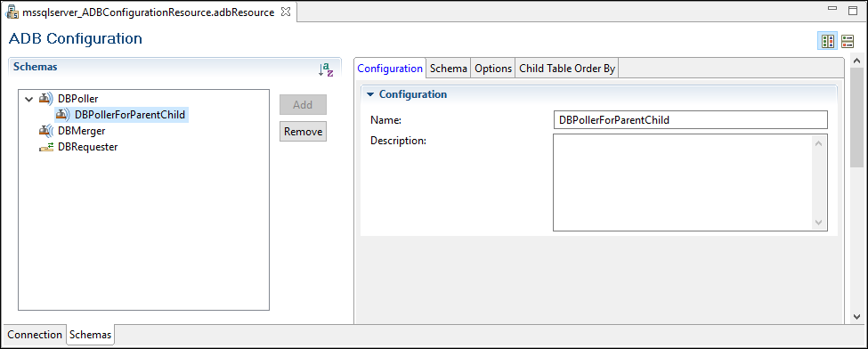Select DBRequester in the schemas tree
868x349 pixels.
(87, 148)
